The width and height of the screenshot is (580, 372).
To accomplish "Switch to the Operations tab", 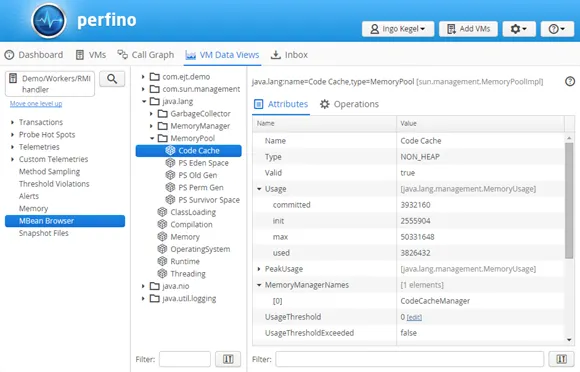I will (x=350, y=104).
